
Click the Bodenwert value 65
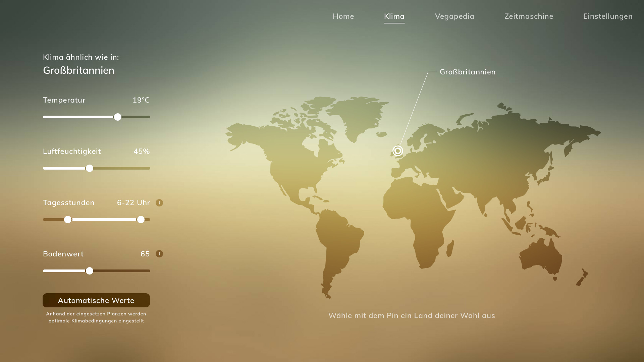point(145,254)
